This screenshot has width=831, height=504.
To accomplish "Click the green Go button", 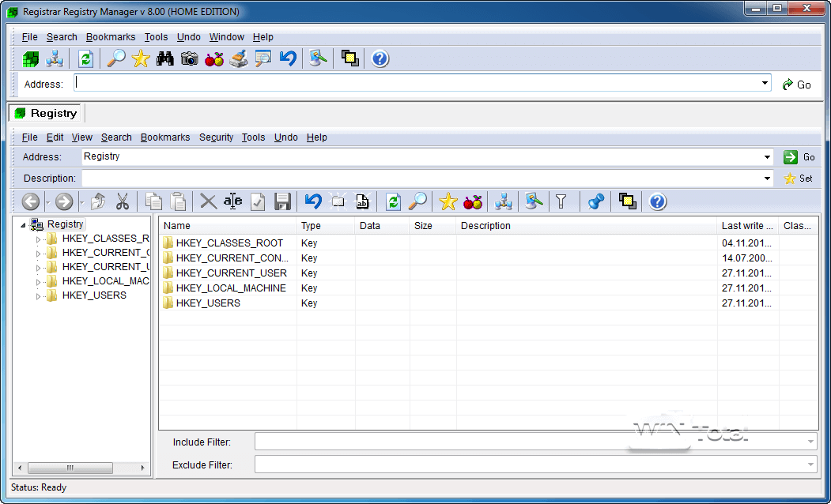I will [798, 157].
